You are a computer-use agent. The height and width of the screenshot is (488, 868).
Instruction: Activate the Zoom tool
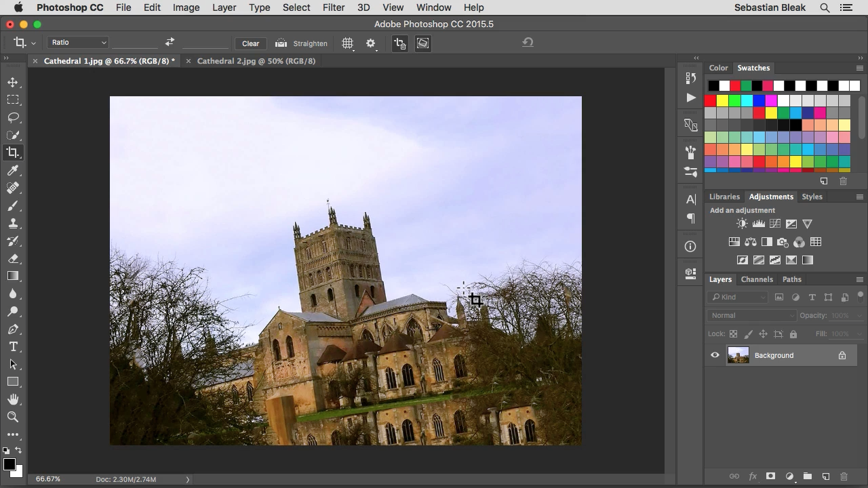pyautogui.click(x=13, y=417)
